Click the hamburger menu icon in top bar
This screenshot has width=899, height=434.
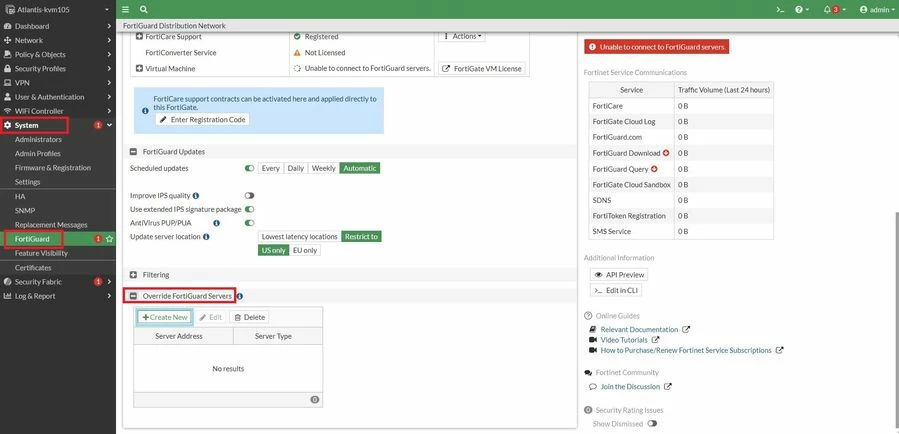pos(125,10)
